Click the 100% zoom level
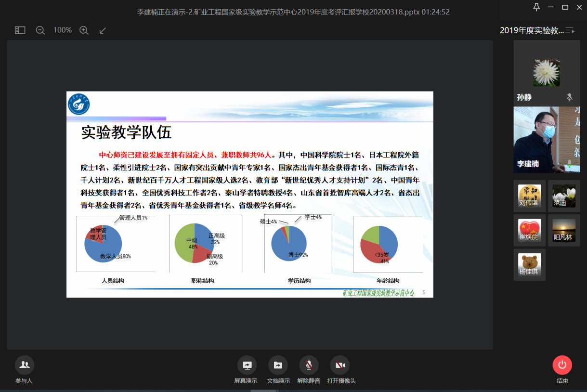The height and width of the screenshot is (392, 587). pyautogui.click(x=62, y=30)
